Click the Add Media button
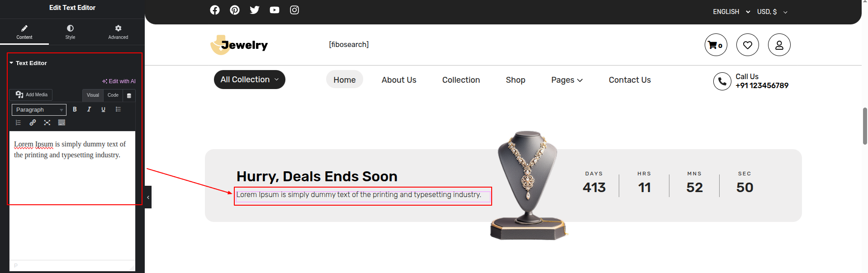 tap(31, 94)
